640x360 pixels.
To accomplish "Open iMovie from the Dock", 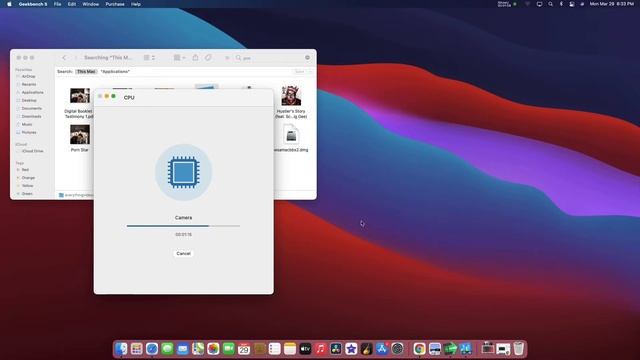I will point(351,349).
